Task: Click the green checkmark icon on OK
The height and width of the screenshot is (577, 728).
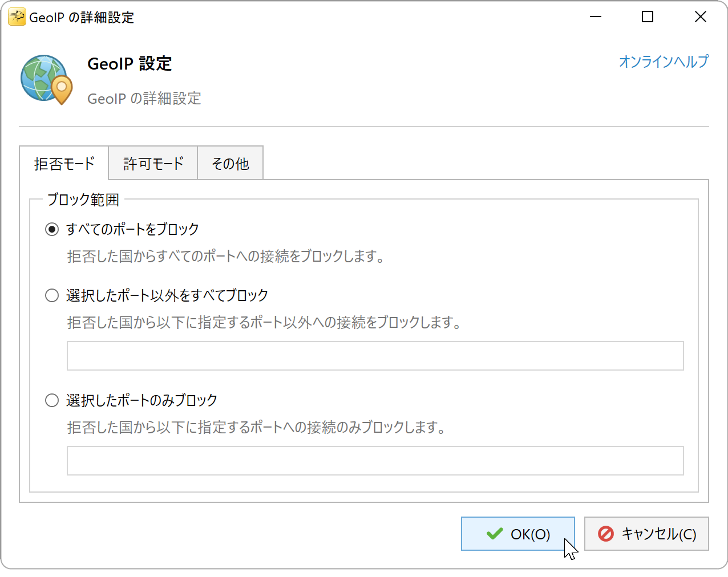Action: [495, 534]
